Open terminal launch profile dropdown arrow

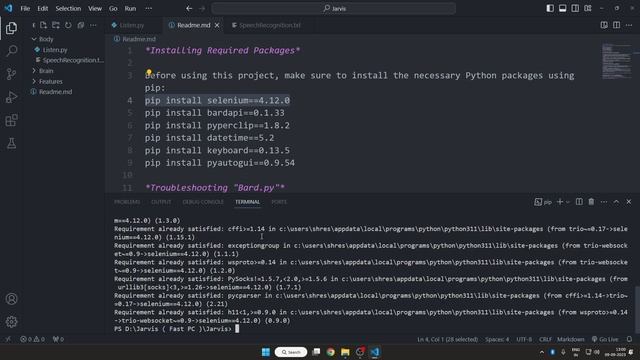pos(568,202)
